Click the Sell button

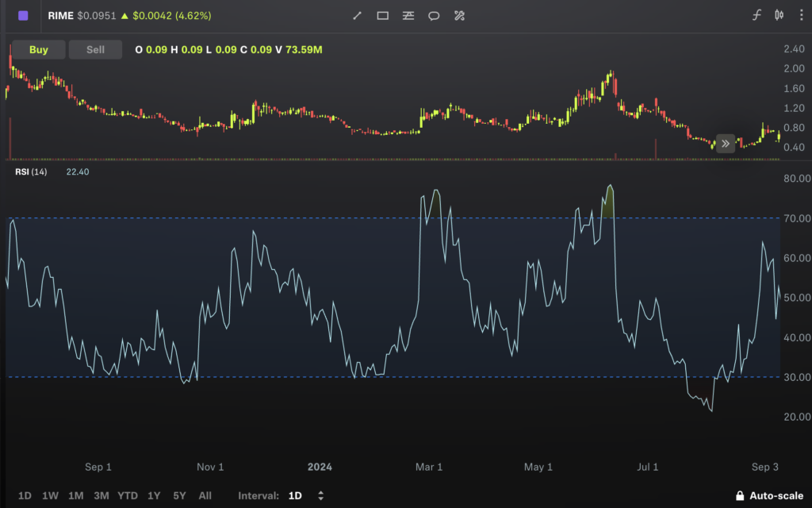(95, 49)
